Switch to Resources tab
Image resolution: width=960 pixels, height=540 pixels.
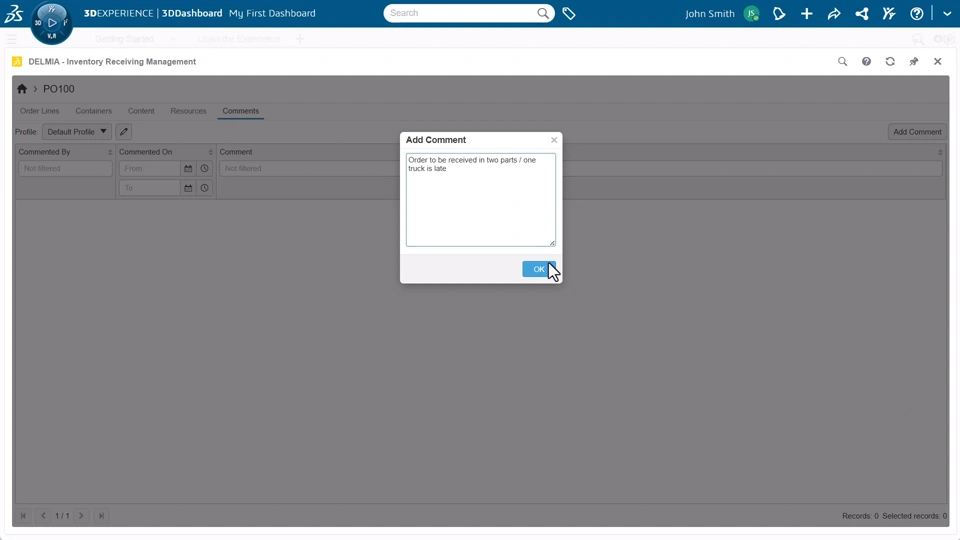189,111
